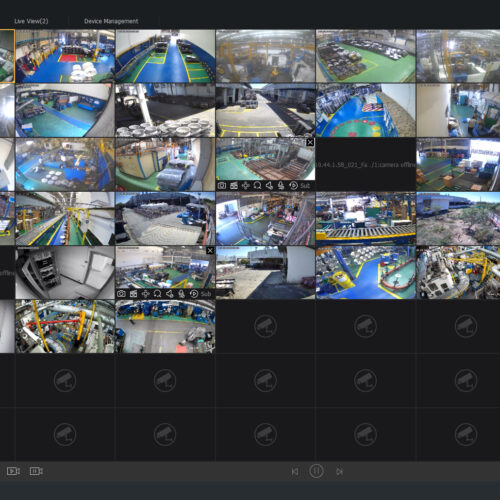Open PTZ control in lower camera toolbar

point(145,294)
